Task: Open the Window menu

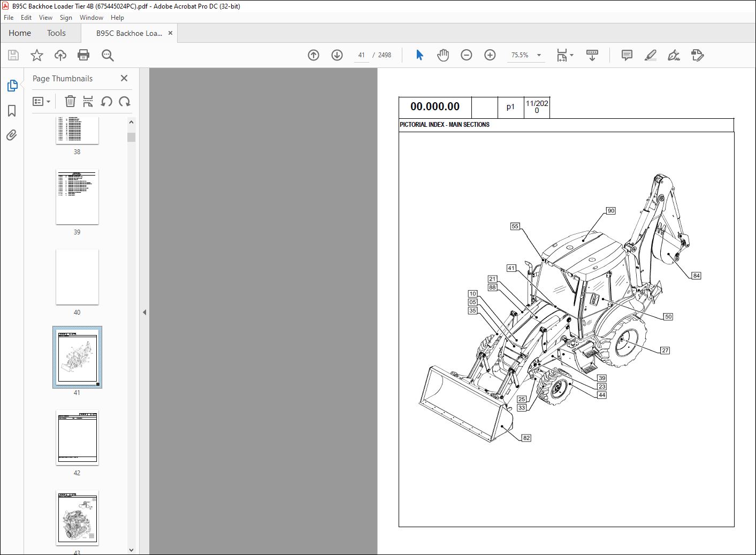Action: 91,18
